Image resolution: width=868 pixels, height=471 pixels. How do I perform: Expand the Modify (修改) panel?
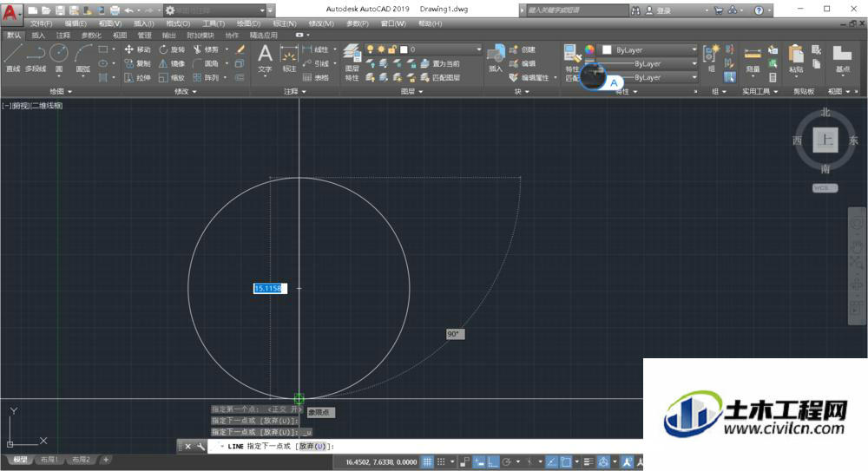tap(186, 91)
